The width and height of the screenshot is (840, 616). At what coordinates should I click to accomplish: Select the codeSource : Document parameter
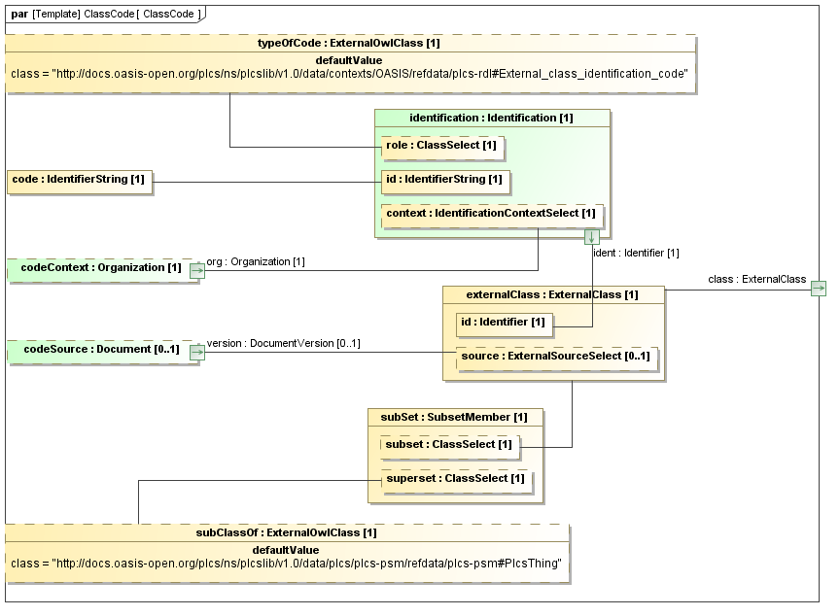click(95, 350)
